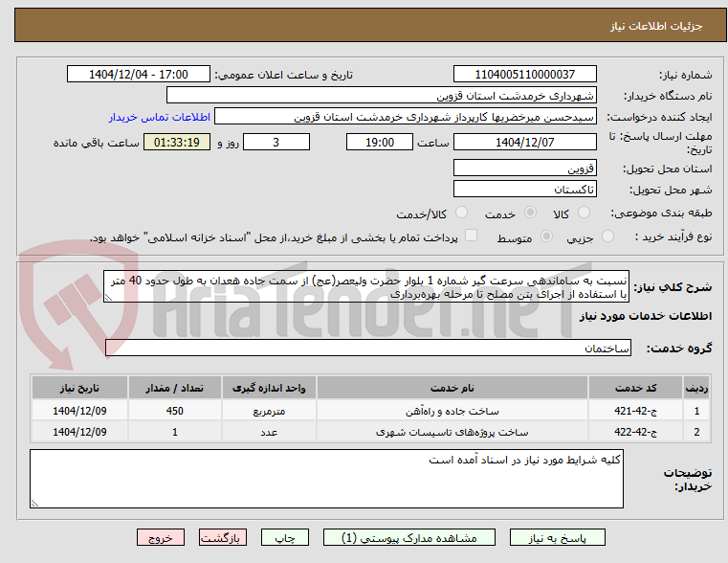728x563 pixels.
Task: Click the remaining days field showing 3
Action: [x=276, y=142]
